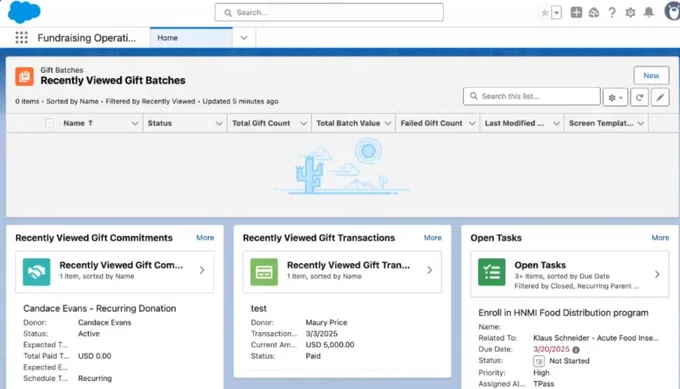Open the Screen Template column chevron

641,124
